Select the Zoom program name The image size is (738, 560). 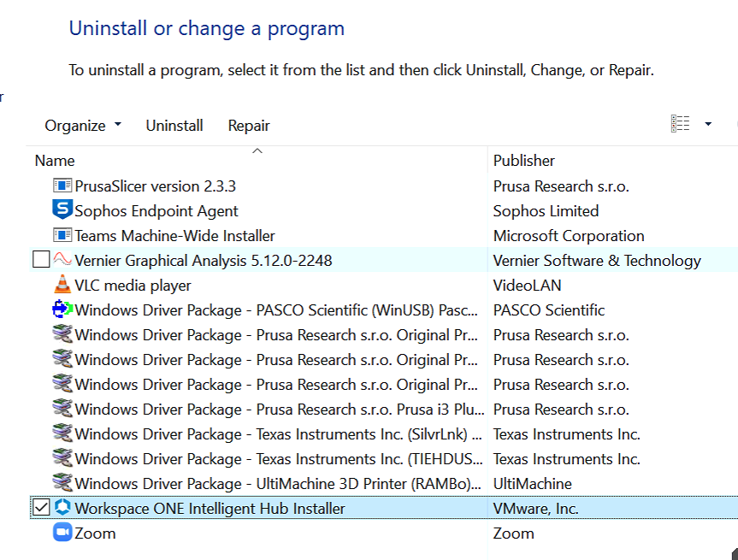click(x=95, y=533)
